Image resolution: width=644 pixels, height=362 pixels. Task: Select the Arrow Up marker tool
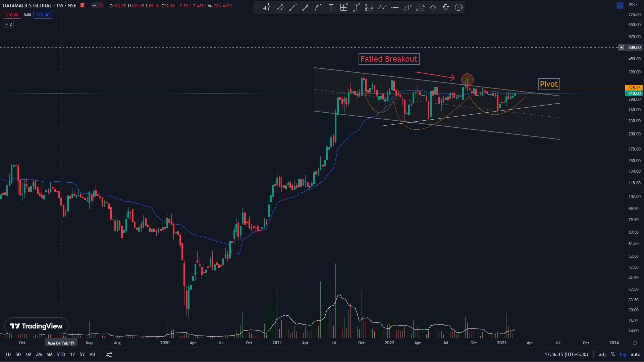click(x=433, y=7)
